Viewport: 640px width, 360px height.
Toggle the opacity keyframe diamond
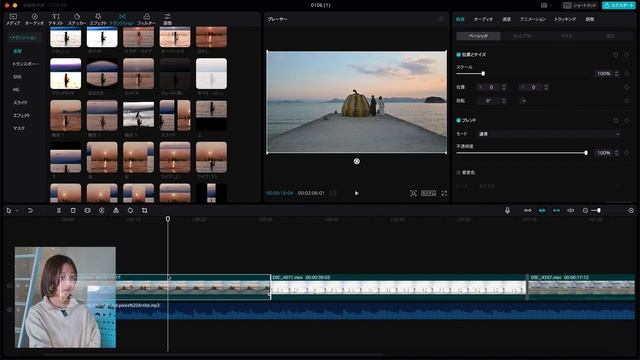[627, 153]
